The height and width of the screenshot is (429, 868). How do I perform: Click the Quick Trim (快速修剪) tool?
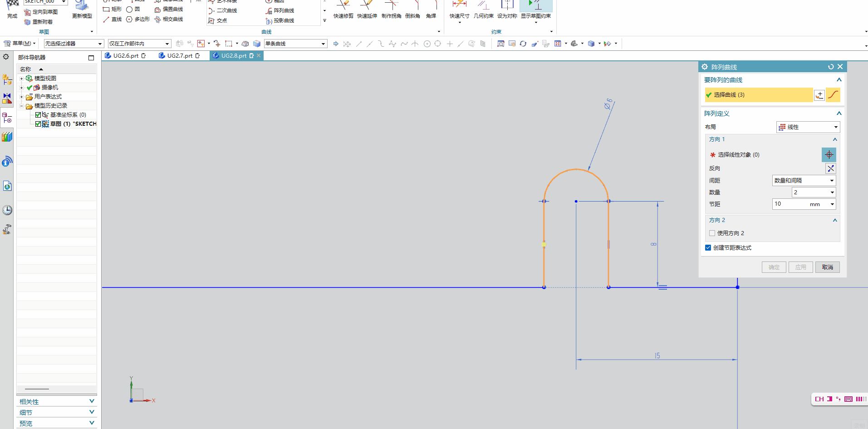tap(343, 9)
